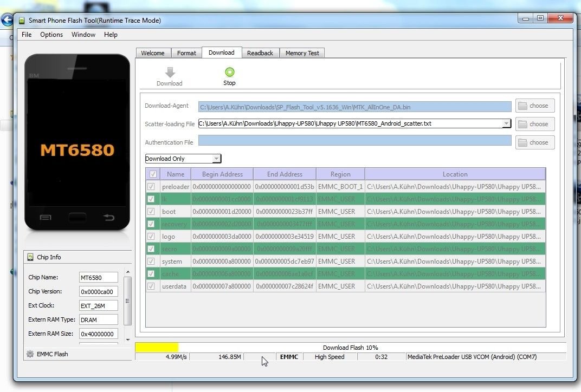Image resolution: width=581 pixels, height=392 pixels.
Task: Click Chip Info scroll up arrow
Action: pos(128,272)
